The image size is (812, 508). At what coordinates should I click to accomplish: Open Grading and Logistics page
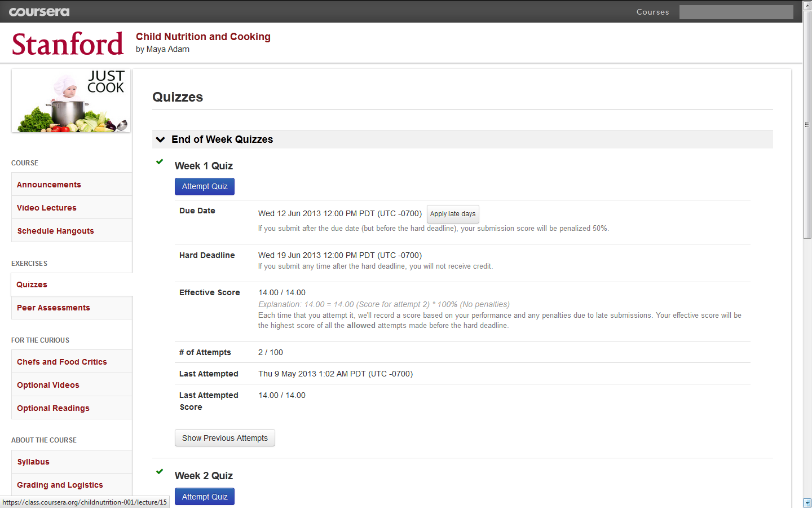(72, 485)
